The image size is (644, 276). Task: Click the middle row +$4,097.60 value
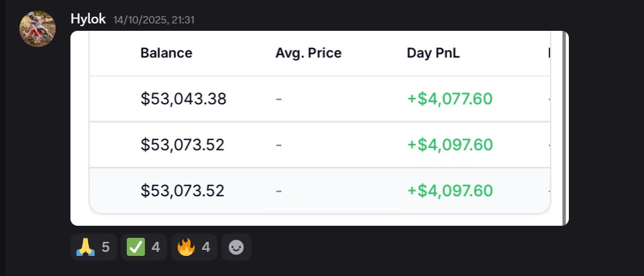tap(449, 145)
